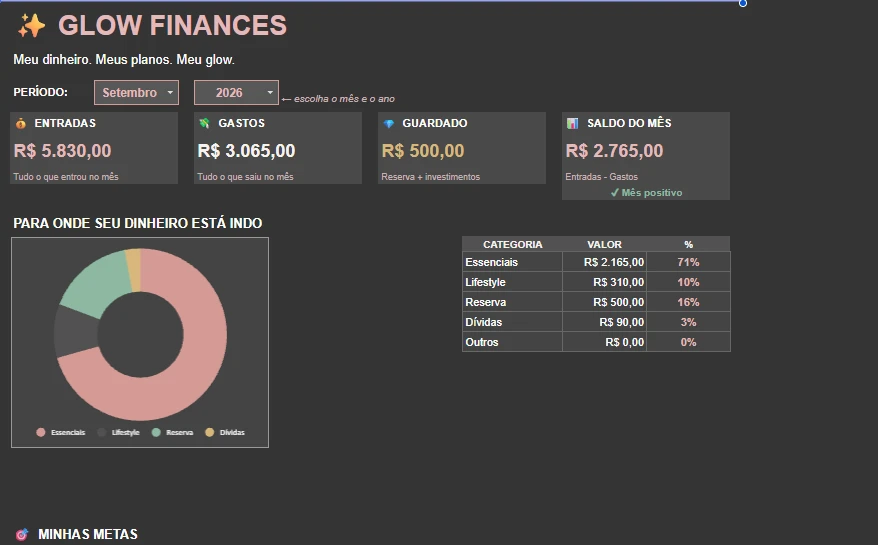Click the VALOR column header
Screen dimensions: 878x545
tap(604, 244)
